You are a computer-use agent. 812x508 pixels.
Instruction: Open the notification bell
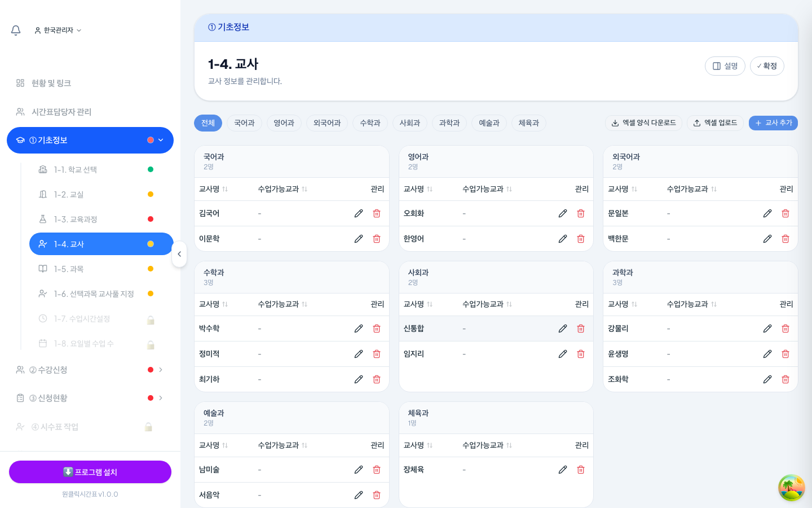click(16, 30)
